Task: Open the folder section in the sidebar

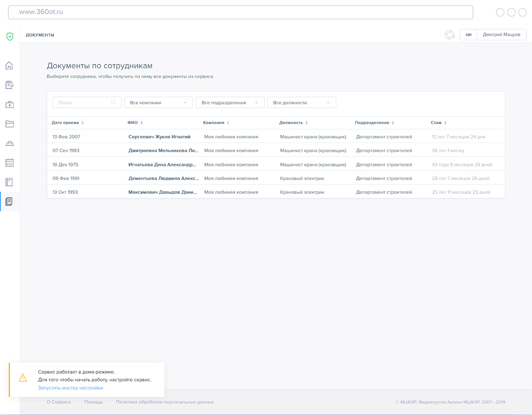Action: click(10, 124)
